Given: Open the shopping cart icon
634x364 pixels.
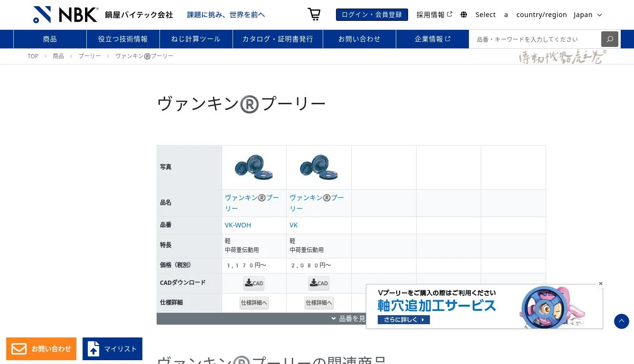Looking at the screenshot, I should (x=314, y=14).
